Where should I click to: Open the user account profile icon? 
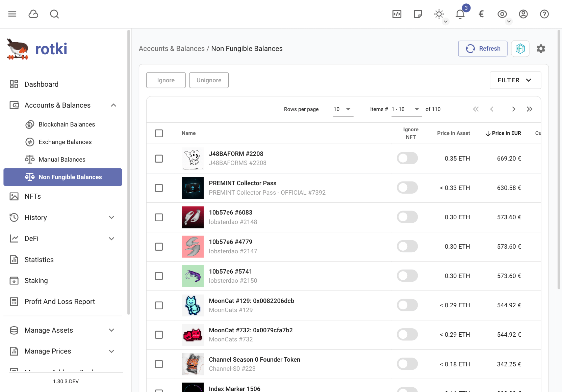pyautogui.click(x=523, y=14)
